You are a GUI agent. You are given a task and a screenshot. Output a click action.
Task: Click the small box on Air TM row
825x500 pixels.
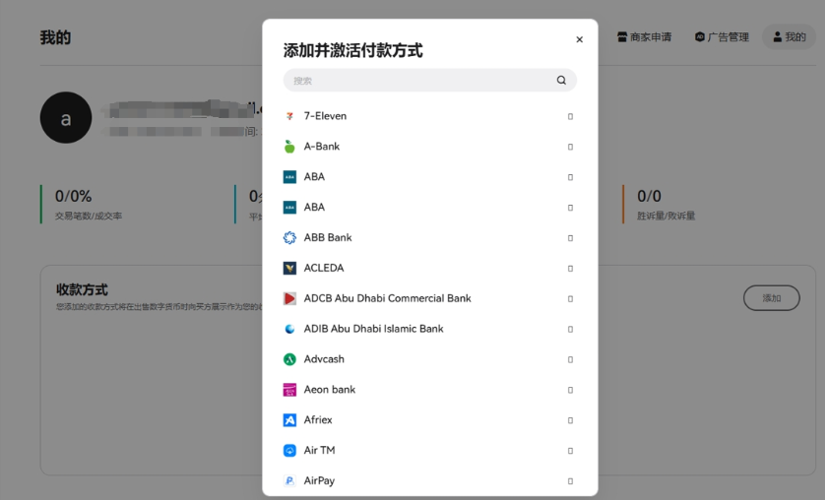tap(570, 451)
